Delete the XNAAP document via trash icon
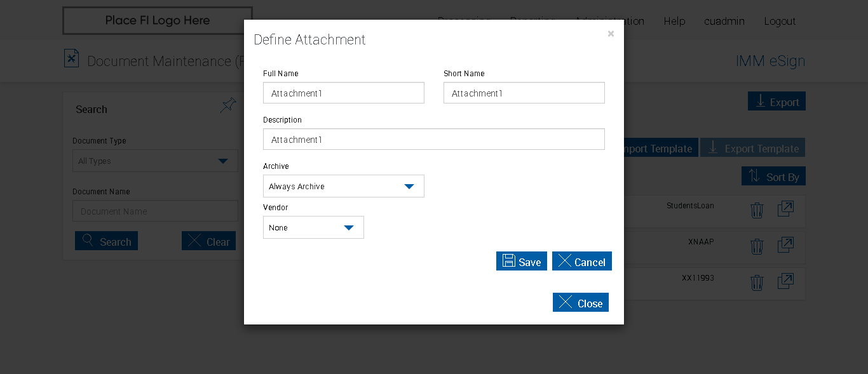The width and height of the screenshot is (868, 374). pyautogui.click(x=756, y=246)
